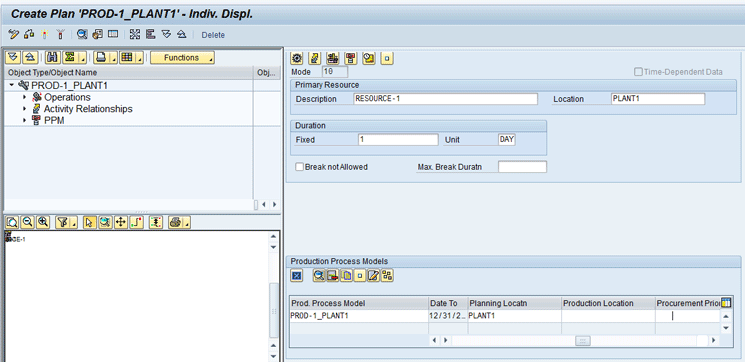Image resolution: width=745 pixels, height=362 pixels.
Task: Click the Delete button in top toolbar
Action: click(213, 35)
